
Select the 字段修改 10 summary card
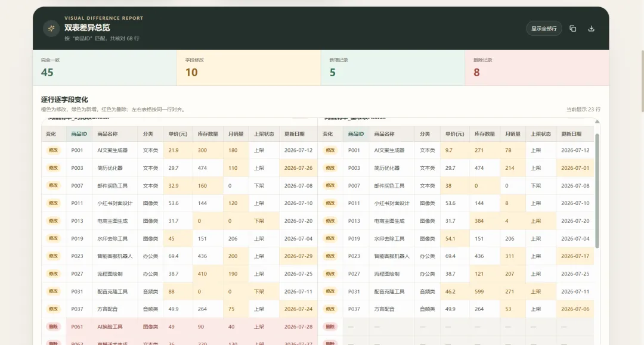[249, 68]
